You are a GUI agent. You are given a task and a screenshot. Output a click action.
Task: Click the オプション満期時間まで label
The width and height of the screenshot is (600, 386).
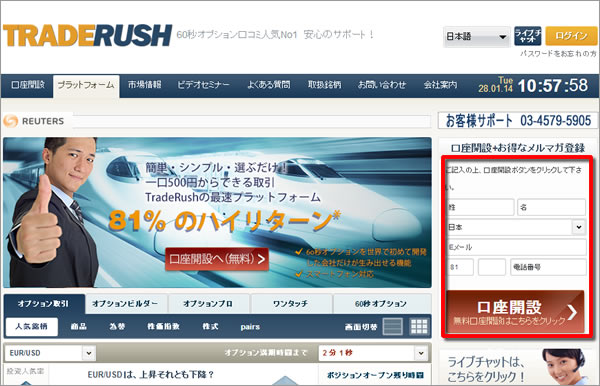pyautogui.click(x=266, y=353)
